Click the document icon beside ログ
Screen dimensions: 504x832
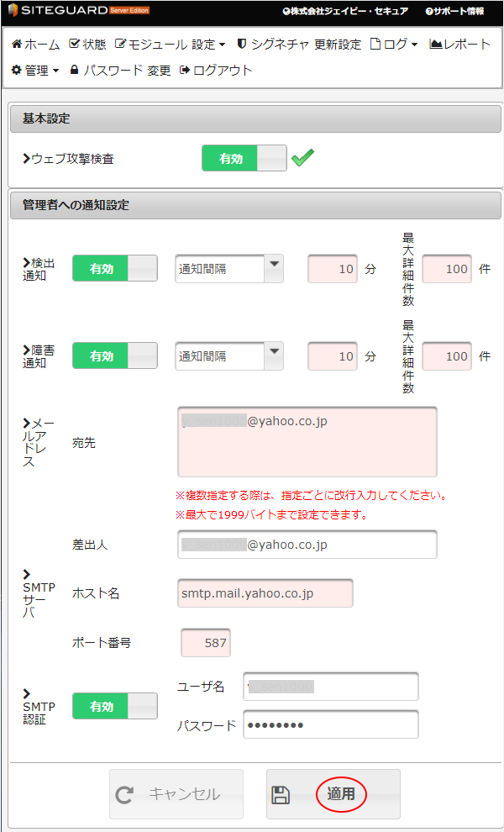click(x=375, y=44)
